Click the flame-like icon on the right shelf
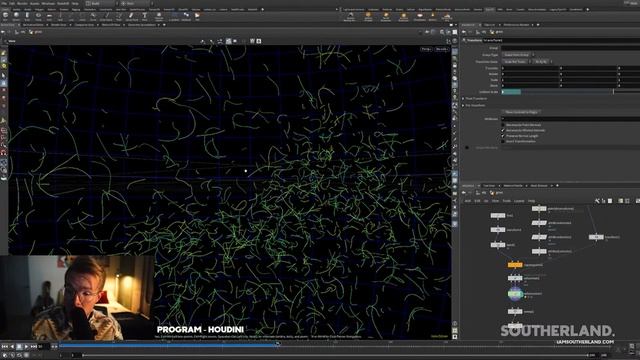Image resolution: width=640 pixels, height=360 pixels. pos(432,16)
